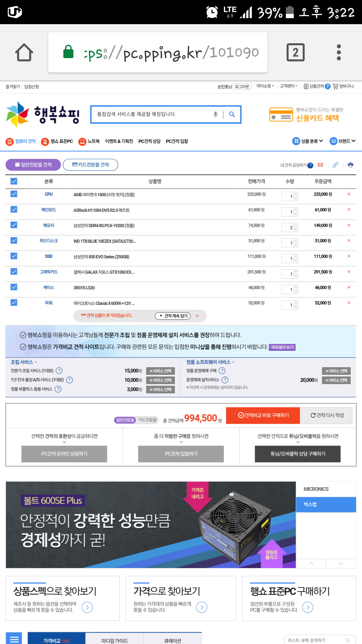Image resolution: width=362 pixels, height=644 pixels.
Task: Switch to 일반전문몰 견적 tab
Action: pyautogui.click(x=33, y=165)
